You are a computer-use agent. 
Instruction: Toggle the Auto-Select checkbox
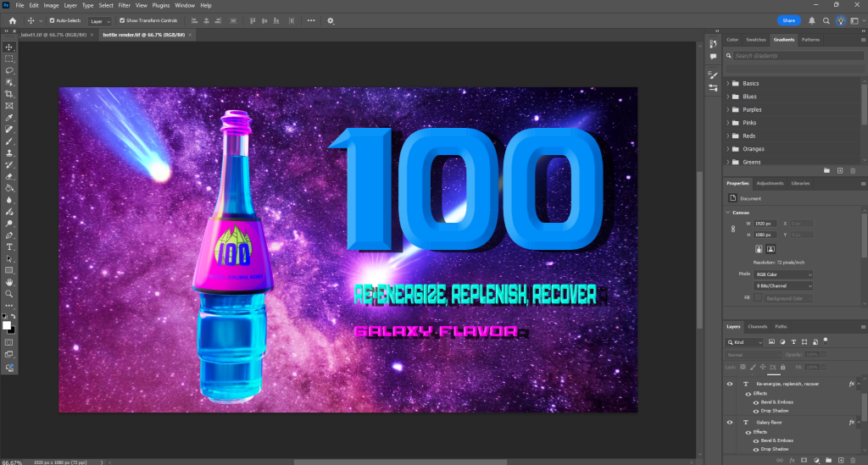point(52,20)
